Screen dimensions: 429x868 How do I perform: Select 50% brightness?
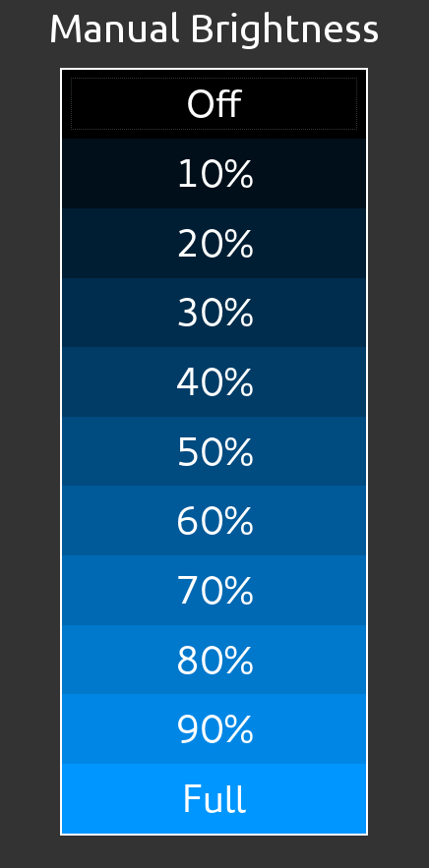214,452
